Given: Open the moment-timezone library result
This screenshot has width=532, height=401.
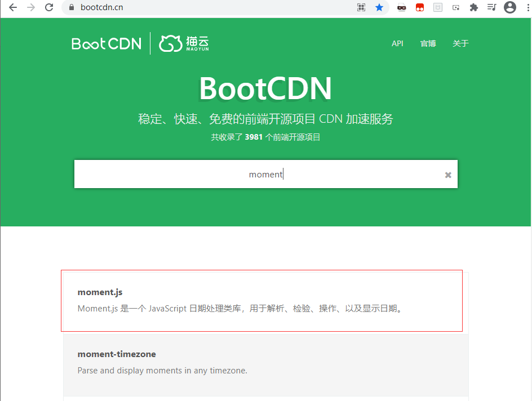Looking at the screenshot, I should [265, 365].
